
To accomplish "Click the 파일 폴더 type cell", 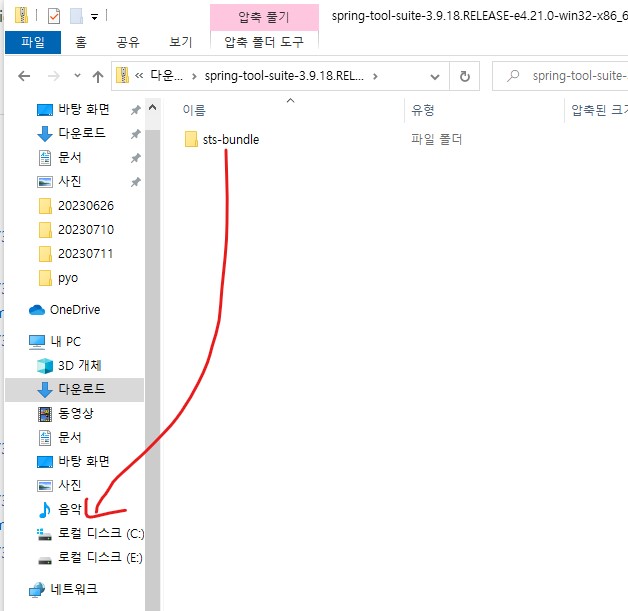I will (x=437, y=139).
